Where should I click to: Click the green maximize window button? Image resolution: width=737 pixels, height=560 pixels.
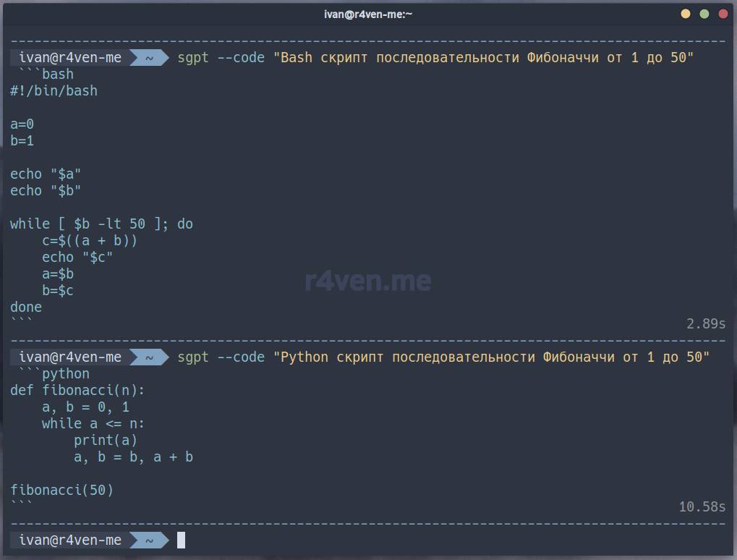704,14
